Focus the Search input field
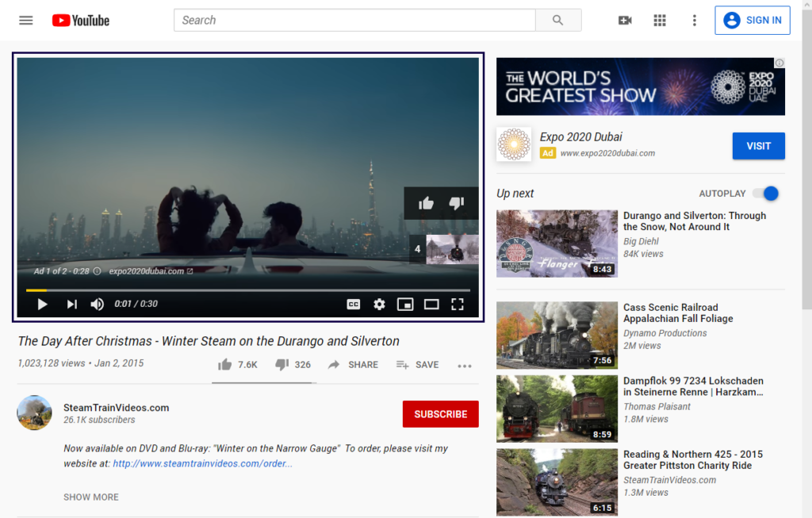The height and width of the screenshot is (518, 812). pyautogui.click(x=354, y=20)
